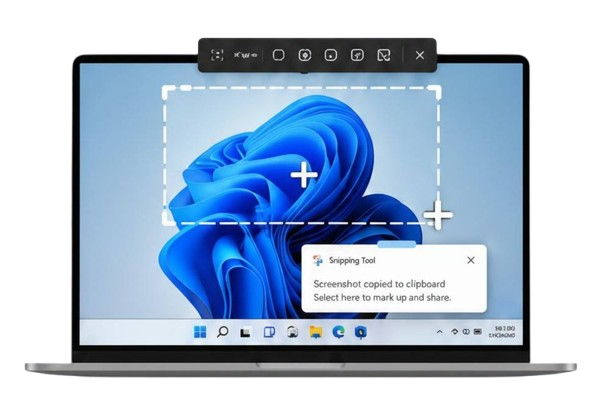
Task: Pick the snip mode icon with center circle
Action: coord(305,55)
